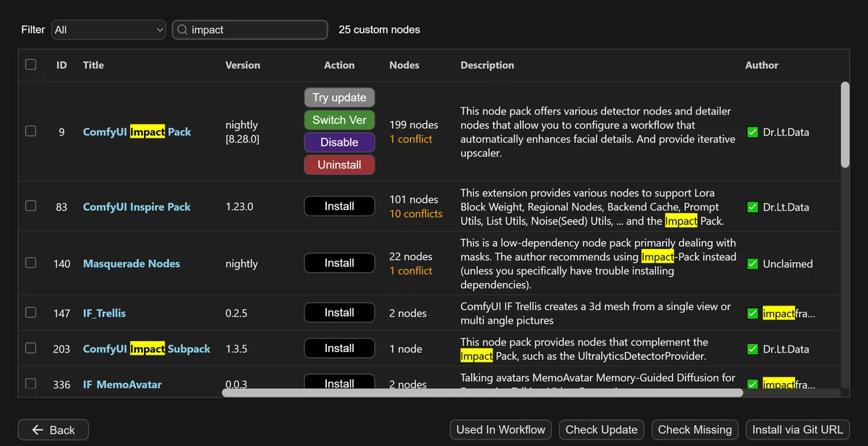Click version 1.3.5 cell
Screen dimensions: 868x446
tap(237, 349)
